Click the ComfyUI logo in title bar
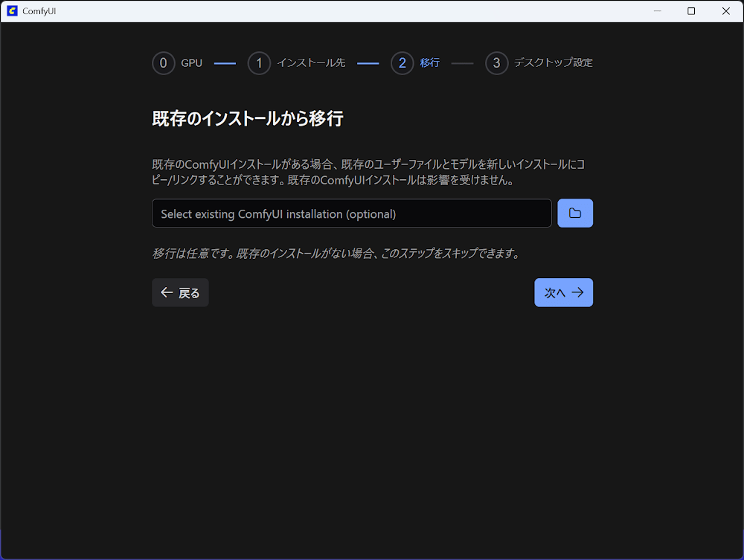Screen dimensions: 744x560 (12, 11)
